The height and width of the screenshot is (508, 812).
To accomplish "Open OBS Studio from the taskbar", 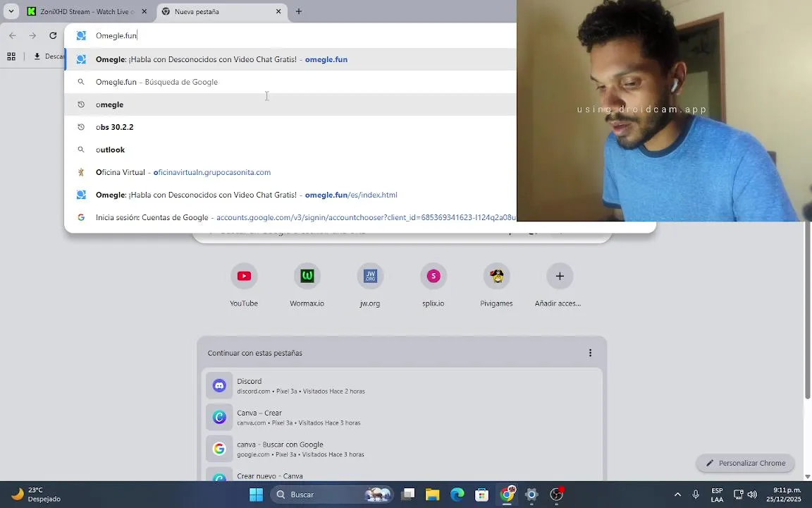I will tap(557, 495).
